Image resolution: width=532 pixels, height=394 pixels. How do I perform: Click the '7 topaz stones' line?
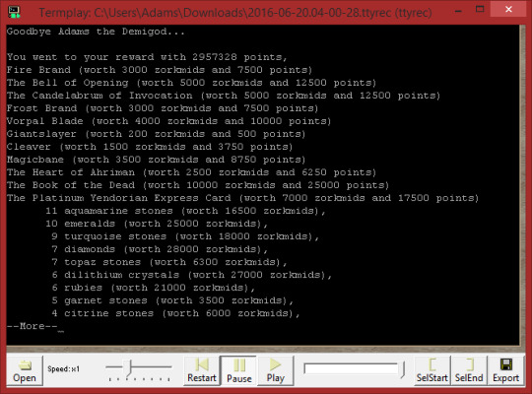[169, 262]
